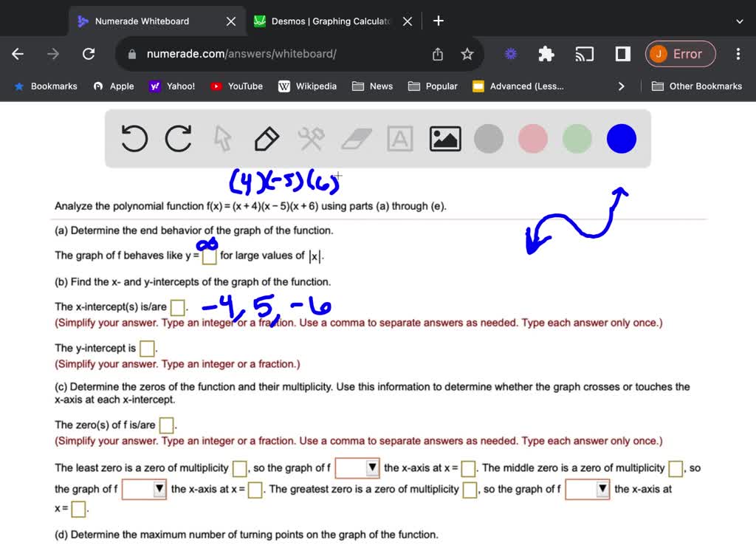The image size is (756, 548).
Task: Open the insert image tool
Action: pos(444,138)
